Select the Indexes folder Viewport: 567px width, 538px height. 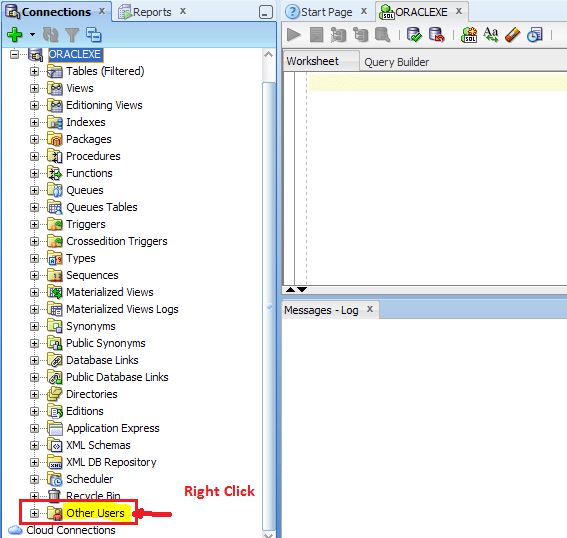86,122
